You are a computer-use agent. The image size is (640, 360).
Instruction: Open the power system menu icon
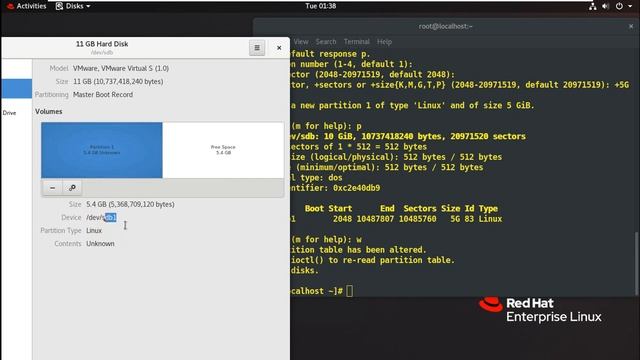619,6
